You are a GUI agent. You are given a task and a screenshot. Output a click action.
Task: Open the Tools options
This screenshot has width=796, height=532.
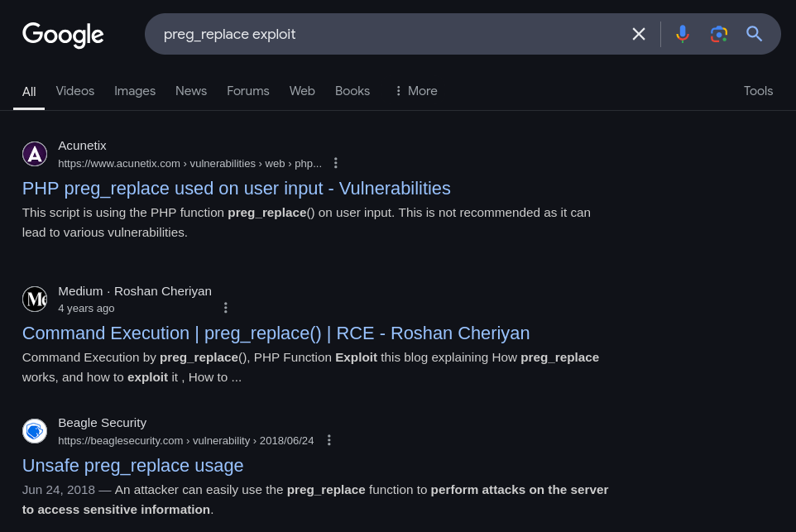point(758,91)
